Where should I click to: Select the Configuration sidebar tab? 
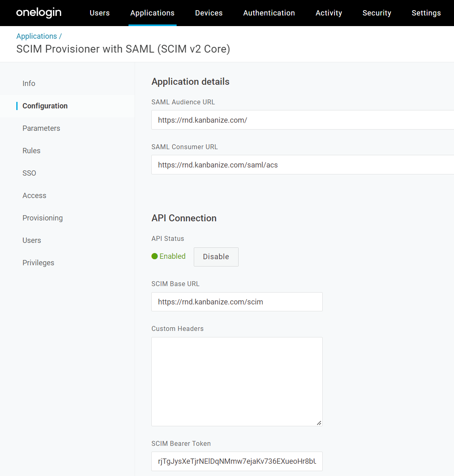(x=45, y=106)
